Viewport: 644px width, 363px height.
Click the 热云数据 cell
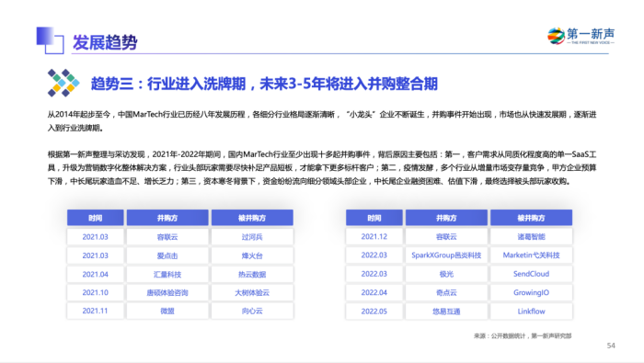tap(252, 274)
